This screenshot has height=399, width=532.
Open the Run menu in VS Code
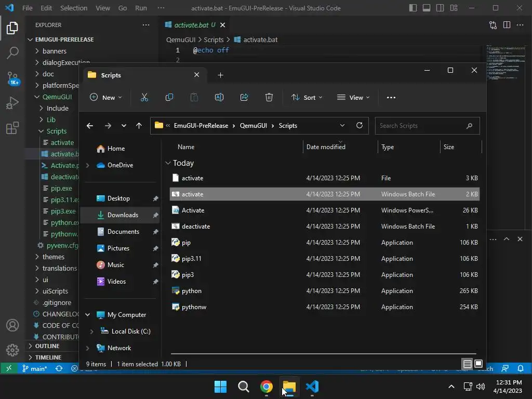coord(141,8)
